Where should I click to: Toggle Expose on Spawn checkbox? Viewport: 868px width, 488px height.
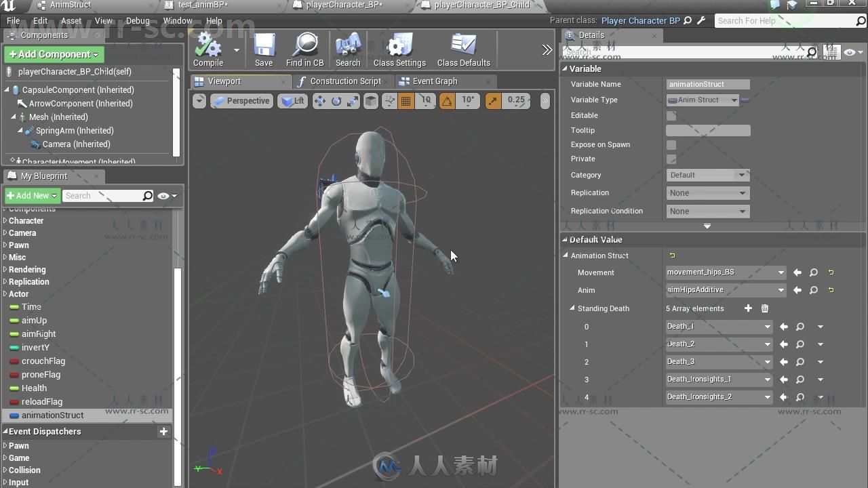pos(671,145)
